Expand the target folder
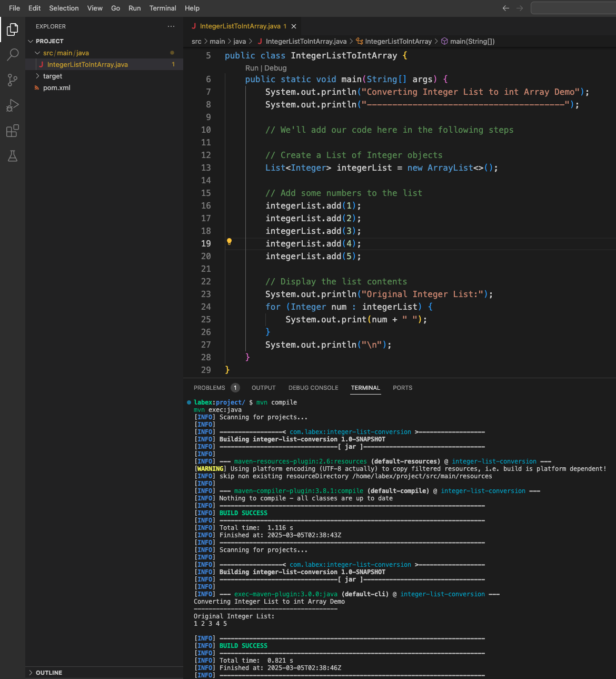 52,76
